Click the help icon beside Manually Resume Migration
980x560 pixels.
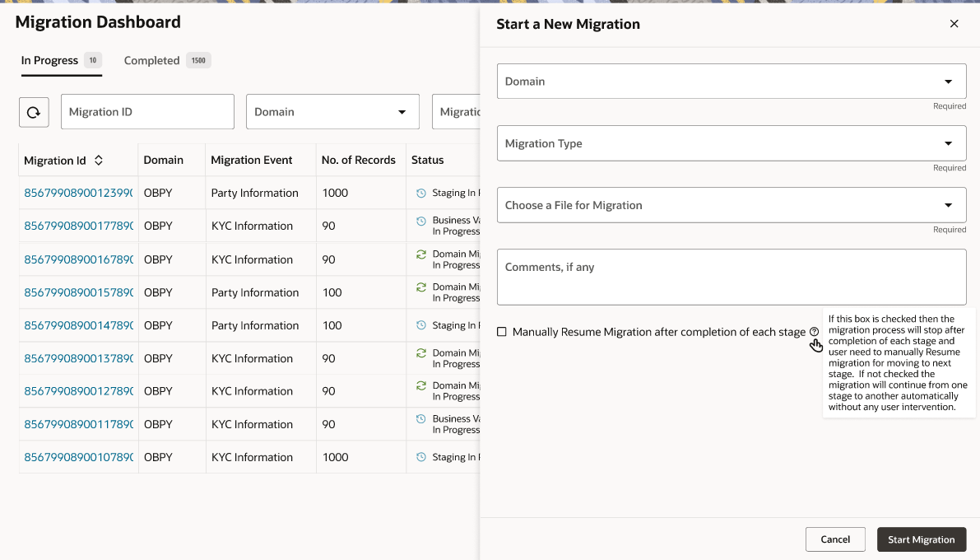tap(814, 332)
